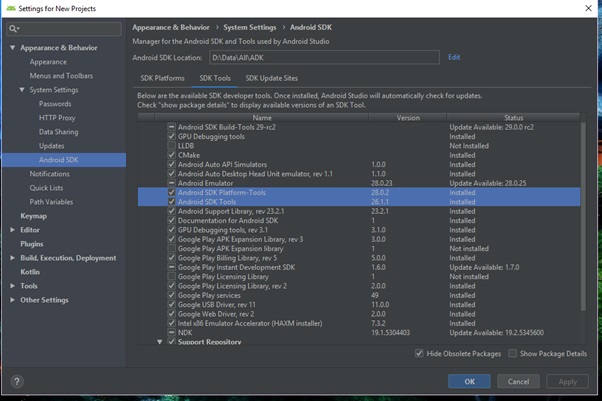Image resolution: width=602 pixels, height=401 pixels.
Task: Open Path Variables settings
Action: (51, 202)
